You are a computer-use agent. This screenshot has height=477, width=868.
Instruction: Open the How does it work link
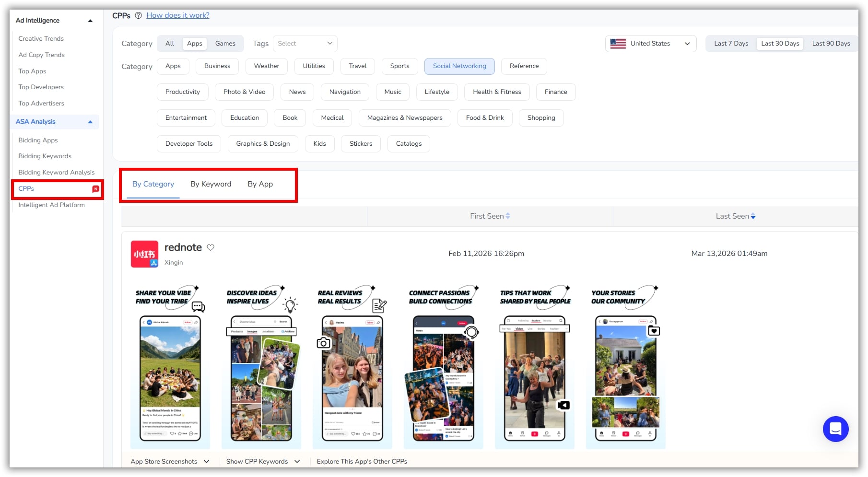pyautogui.click(x=178, y=15)
